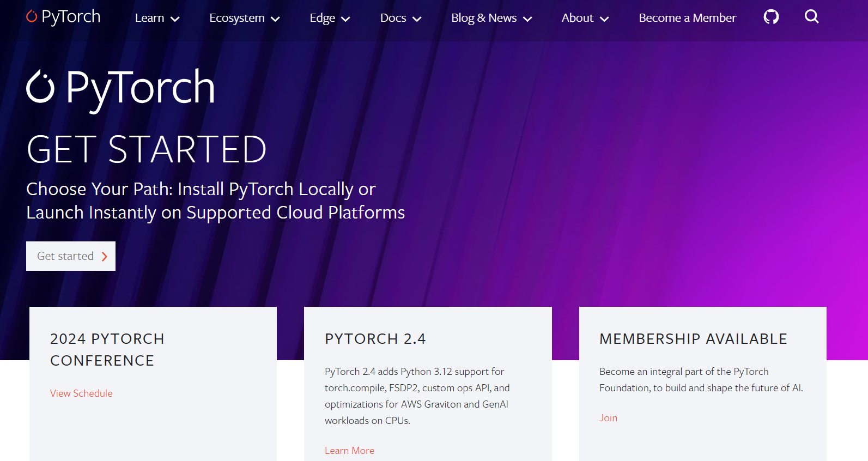Click the search magnifier icon
This screenshot has height=461, width=868.
pyautogui.click(x=812, y=16)
